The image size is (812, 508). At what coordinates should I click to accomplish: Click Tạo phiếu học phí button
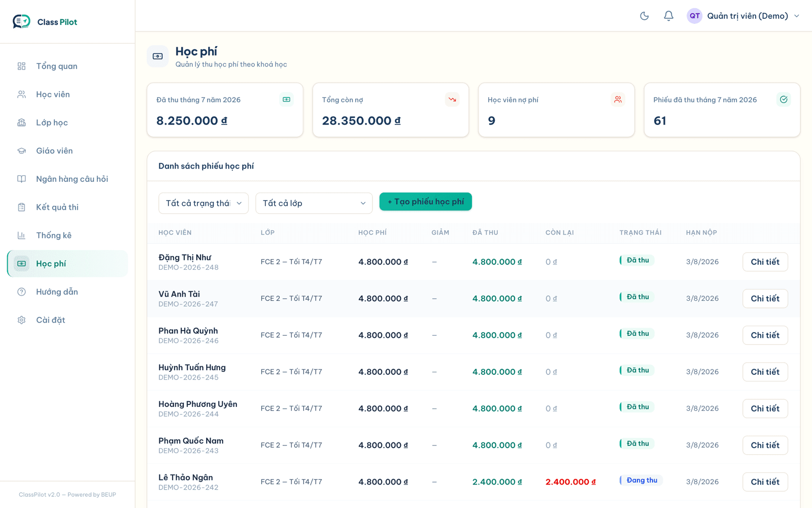tap(426, 202)
